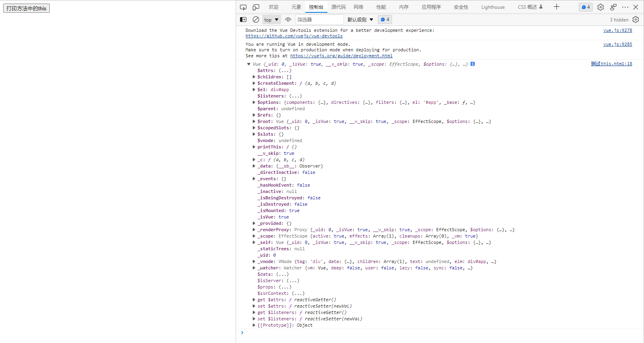The image size is (644, 343).
Task: Open the DevTools more options ellipsis menu
Action: pos(625,7)
